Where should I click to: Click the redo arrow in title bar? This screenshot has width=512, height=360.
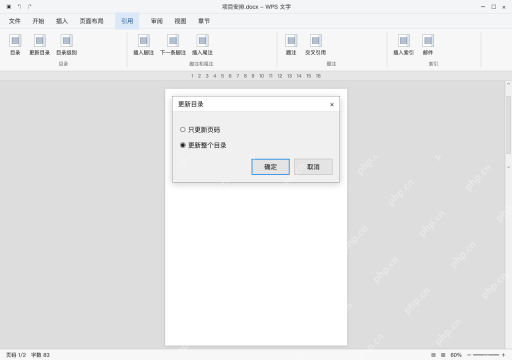[x=30, y=7]
